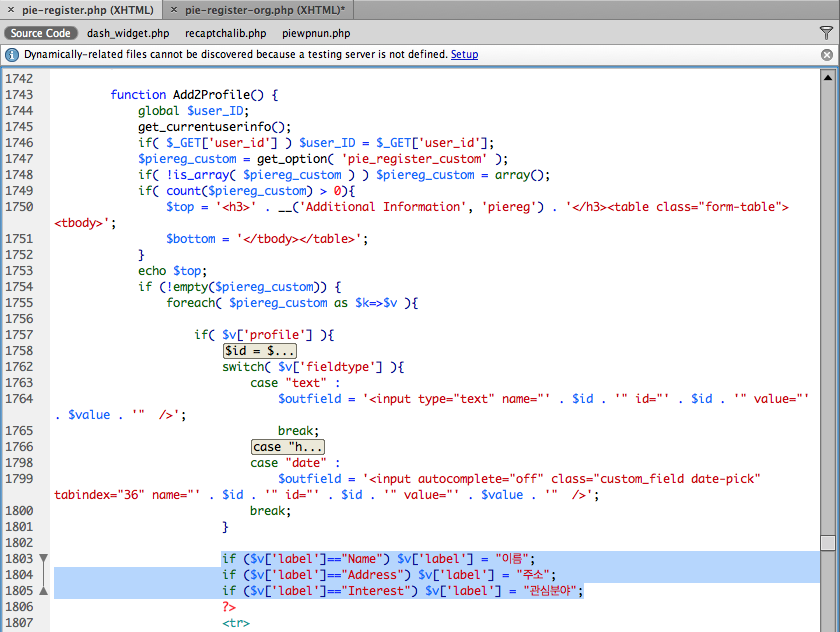Screen dimensions: 840x632
Task: Dismiss the testing server notification bar
Action: pos(827,55)
